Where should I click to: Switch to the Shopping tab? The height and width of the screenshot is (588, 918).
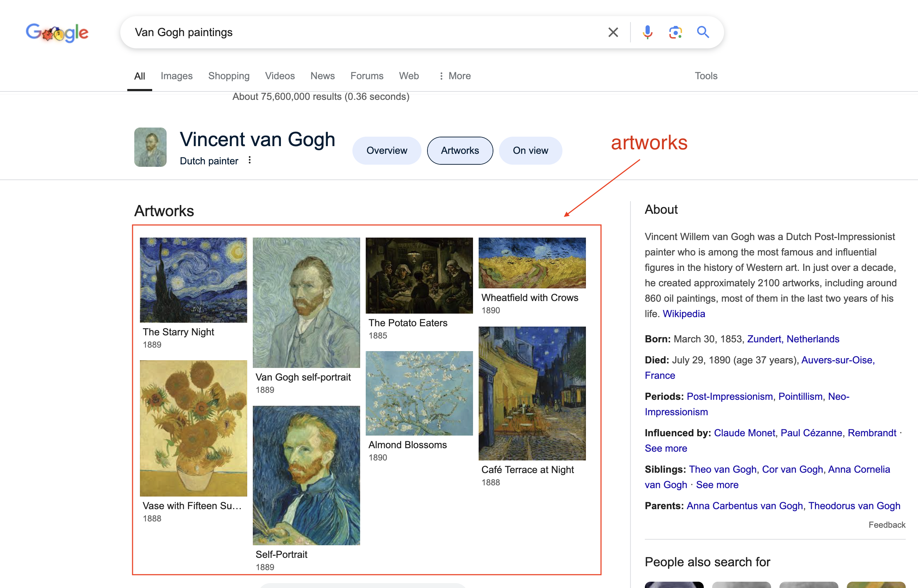(x=229, y=76)
